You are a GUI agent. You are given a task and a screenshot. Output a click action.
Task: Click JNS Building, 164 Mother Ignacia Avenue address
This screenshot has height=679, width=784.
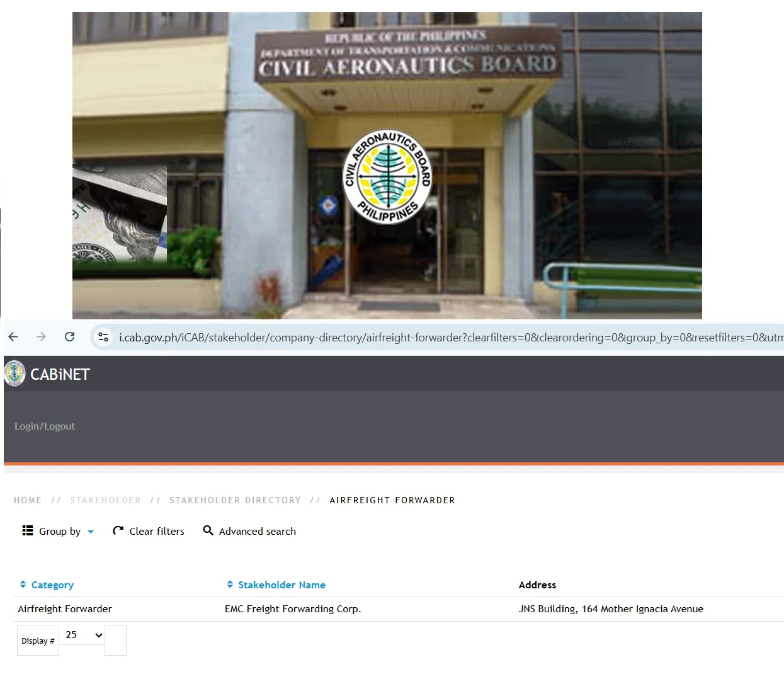click(611, 608)
